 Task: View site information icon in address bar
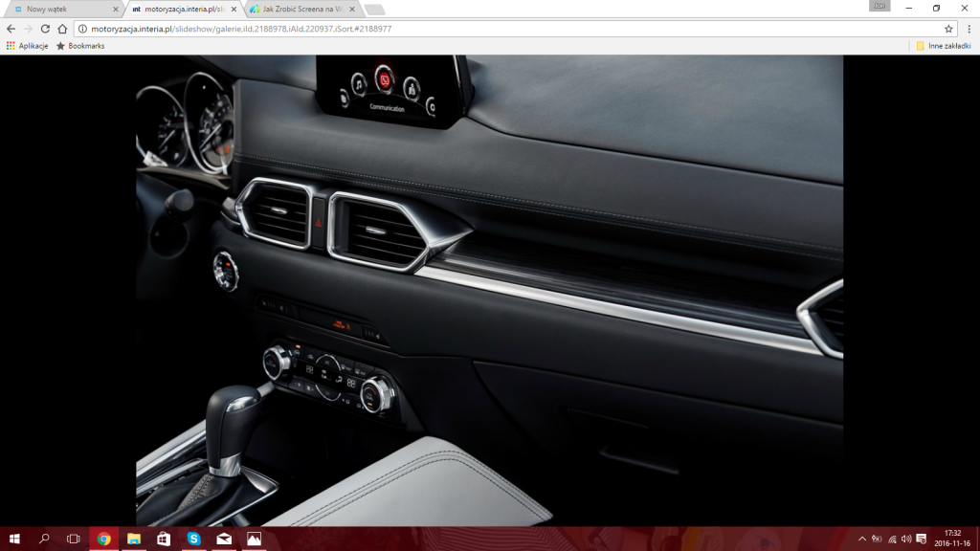pyautogui.click(x=82, y=29)
